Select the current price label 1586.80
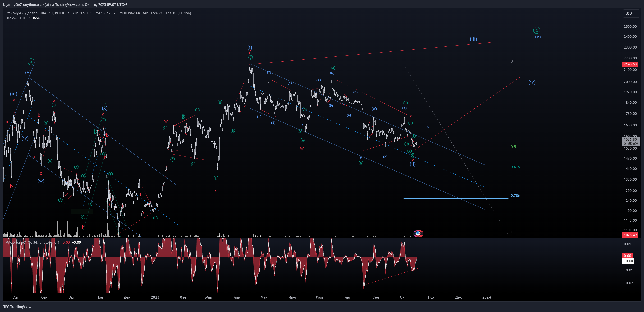Viewport: 644px width, 312px height. tap(630, 139)
